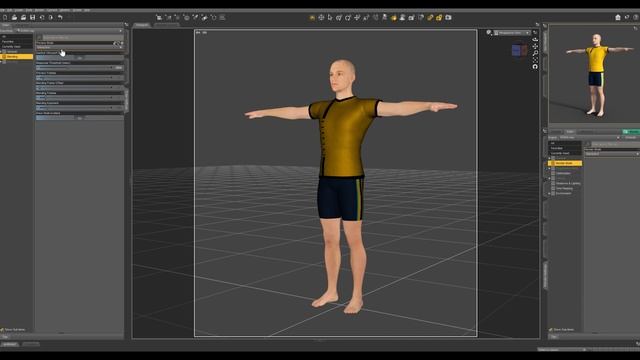This screenshot has width=640, height=360.
Task: Switch to the Viewport tab
Action: (142, 25)
